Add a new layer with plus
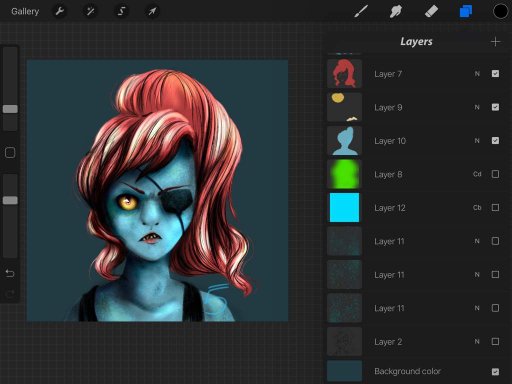The image size is (512, 384). pos(495,42)
